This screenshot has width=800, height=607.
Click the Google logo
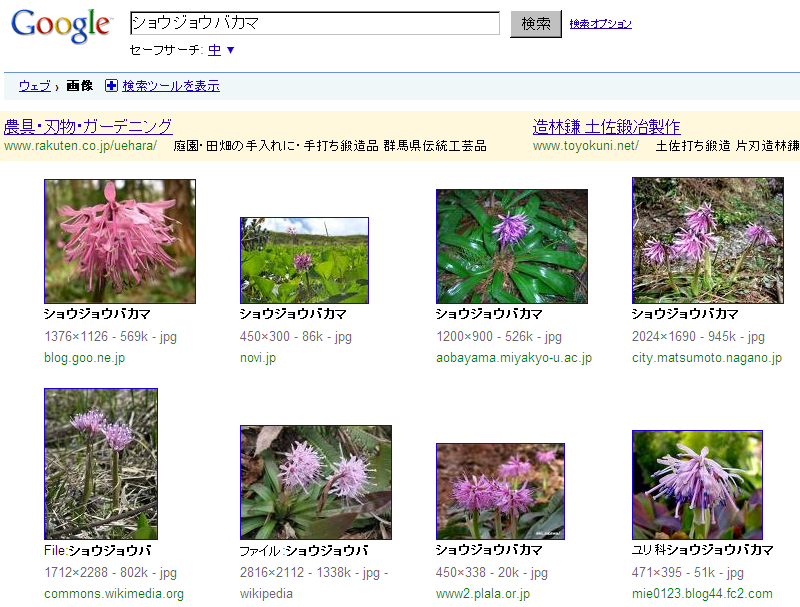click(x=60, y=26)
